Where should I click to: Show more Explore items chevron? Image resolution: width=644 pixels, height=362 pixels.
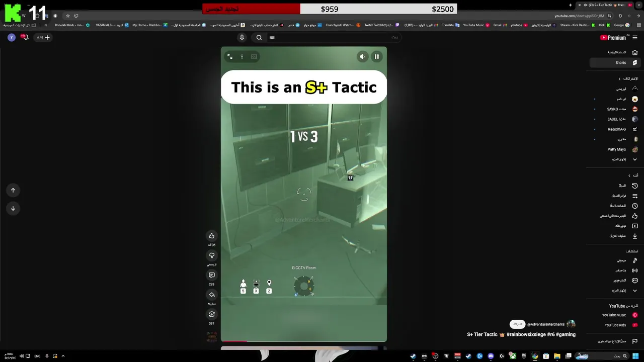634,291
